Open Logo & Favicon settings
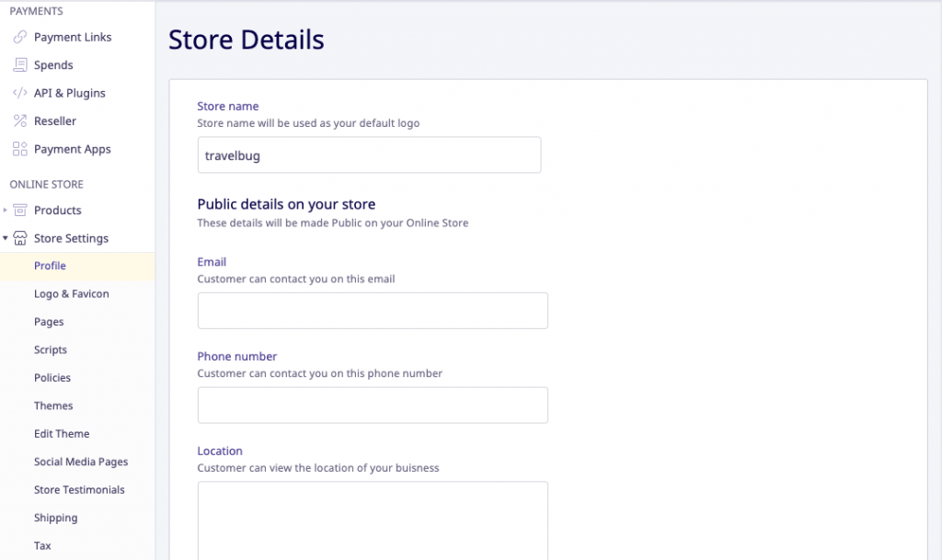 [71, 294]
